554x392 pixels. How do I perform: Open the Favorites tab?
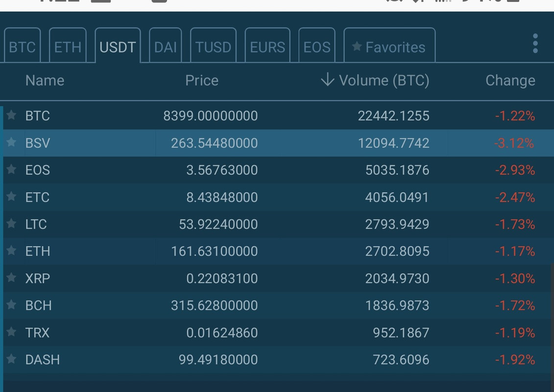389,45
